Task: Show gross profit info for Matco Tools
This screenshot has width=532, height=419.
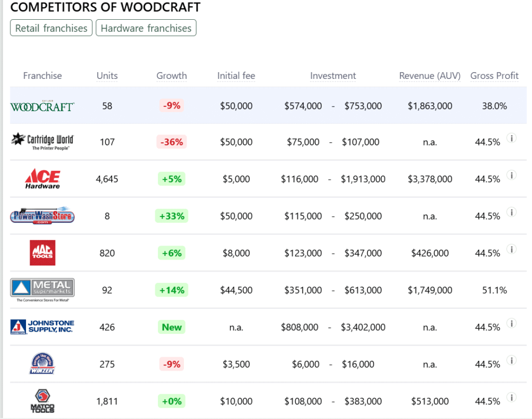Action: click(512, 397)
